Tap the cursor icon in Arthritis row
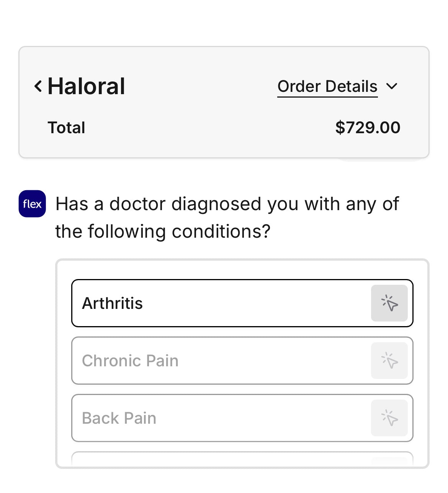 pyautogui.click(x=389, y=303)
